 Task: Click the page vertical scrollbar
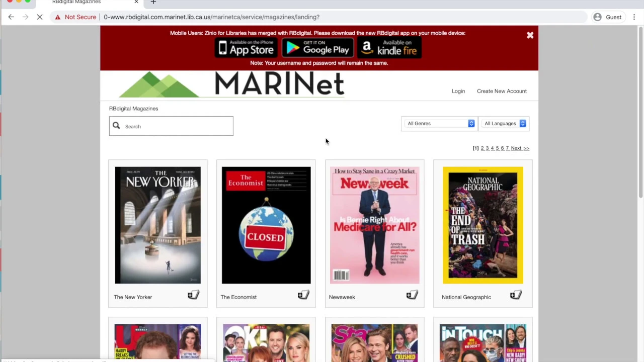pos(640,113)
